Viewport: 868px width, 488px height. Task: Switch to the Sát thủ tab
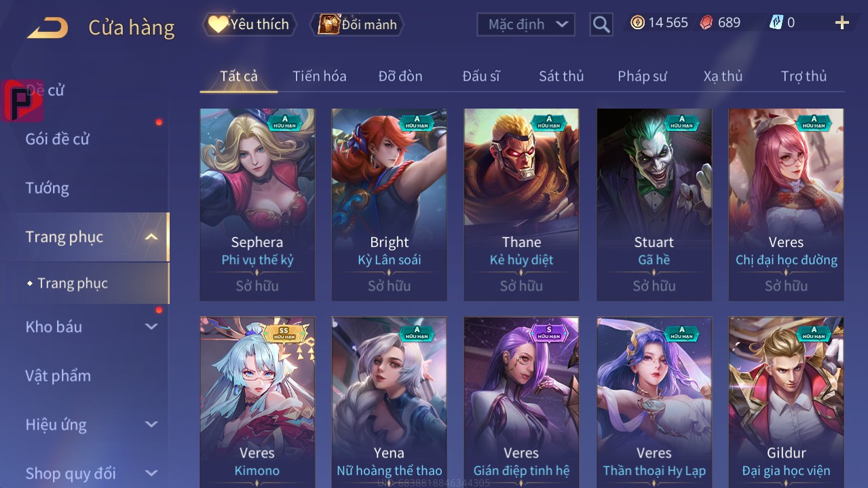[561, 76]
